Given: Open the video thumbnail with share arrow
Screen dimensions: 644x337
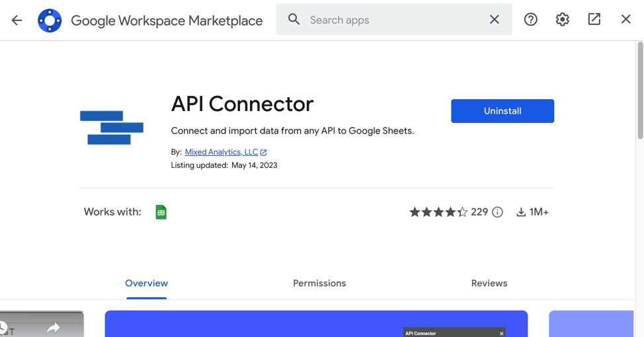Looking at the screenshot, I should [42, 324].
